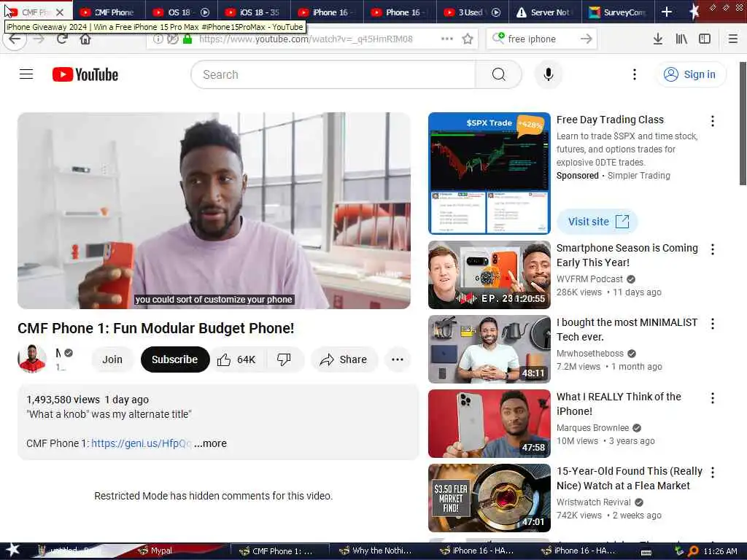Viewport: 747px width, 560px height.
Task: Open the Flea Market watch video title
Action: [630, 478]
